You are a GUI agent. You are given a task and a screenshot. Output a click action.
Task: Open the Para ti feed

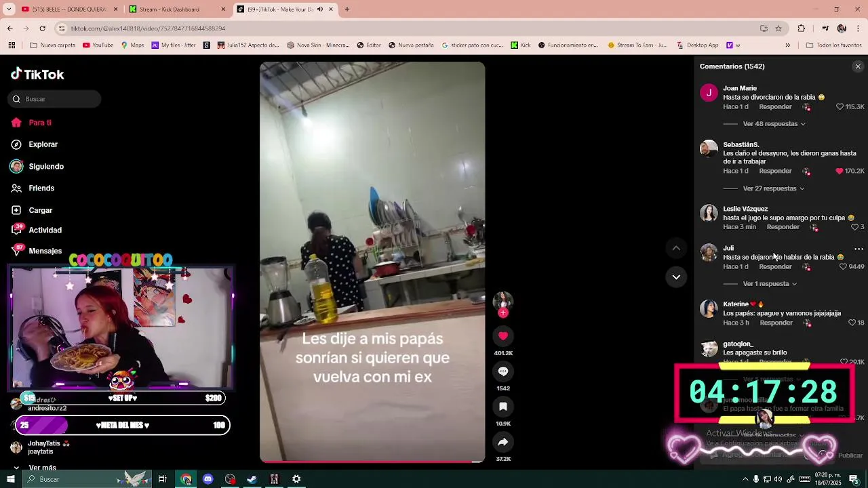pyautogui.click(x=31, y=123)
